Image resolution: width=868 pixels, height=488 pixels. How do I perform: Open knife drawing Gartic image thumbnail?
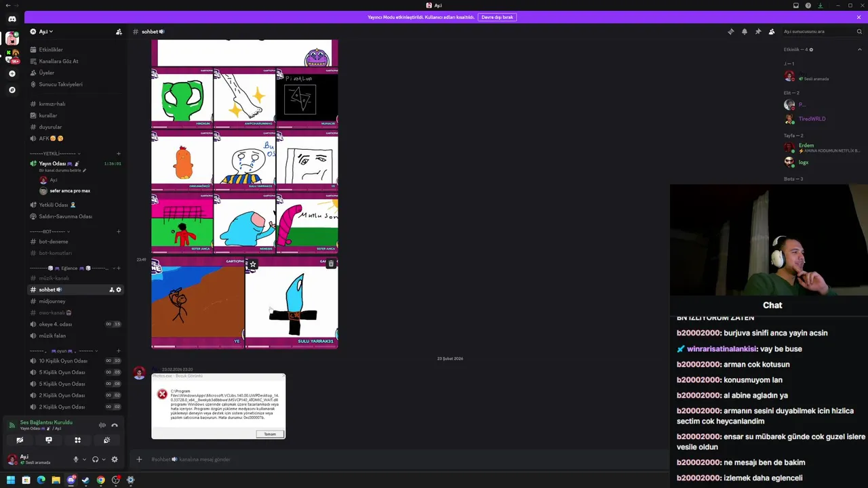[292, 302]
